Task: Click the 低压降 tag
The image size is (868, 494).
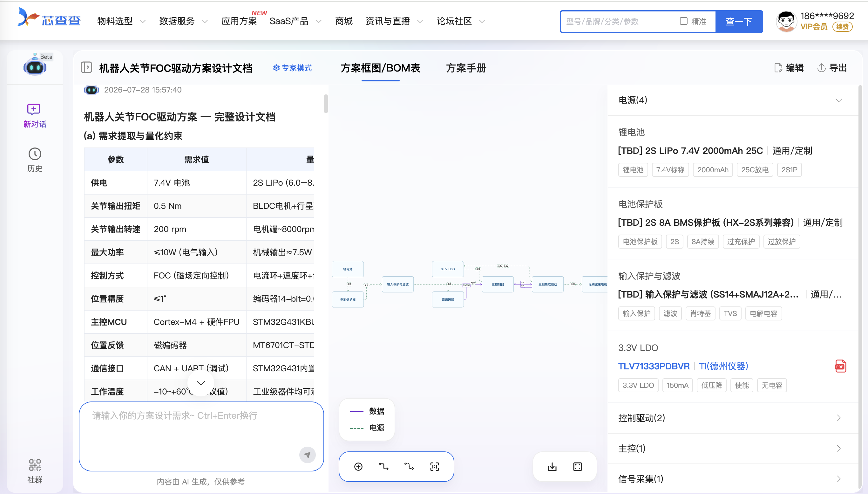Action: pos(711,385)
